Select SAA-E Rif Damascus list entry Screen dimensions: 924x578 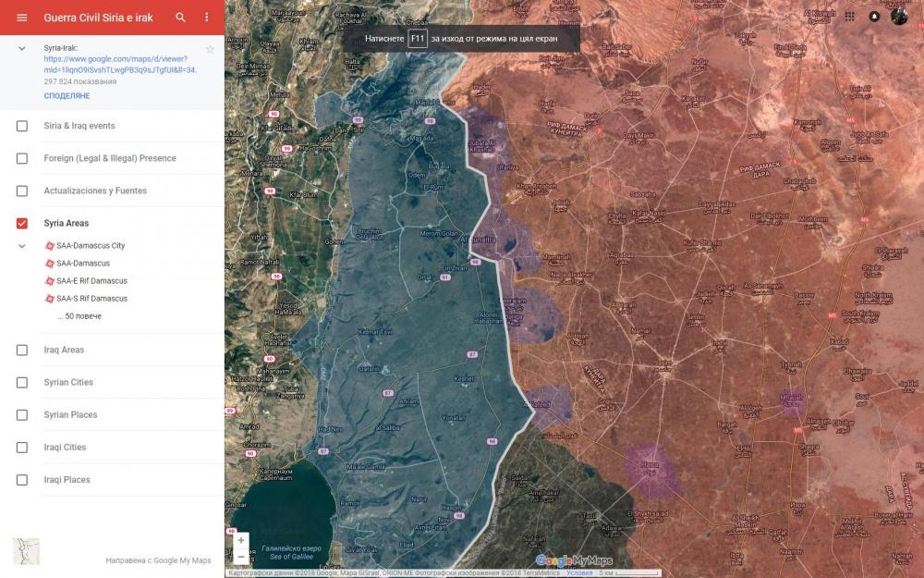(x=91, y=281)
